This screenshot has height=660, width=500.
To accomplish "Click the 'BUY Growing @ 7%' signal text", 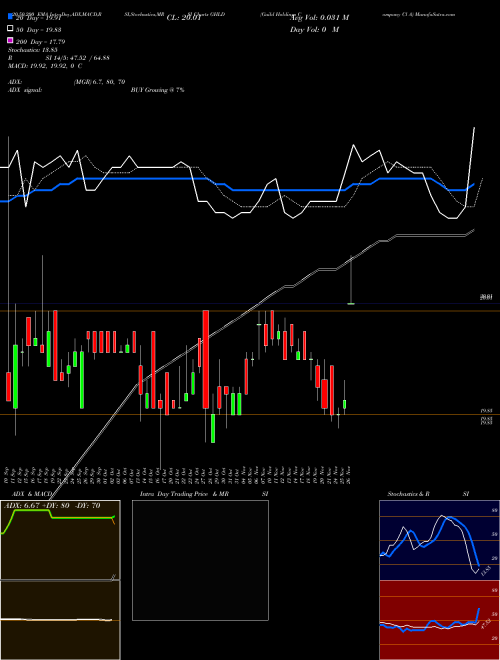I will point(157,90).
